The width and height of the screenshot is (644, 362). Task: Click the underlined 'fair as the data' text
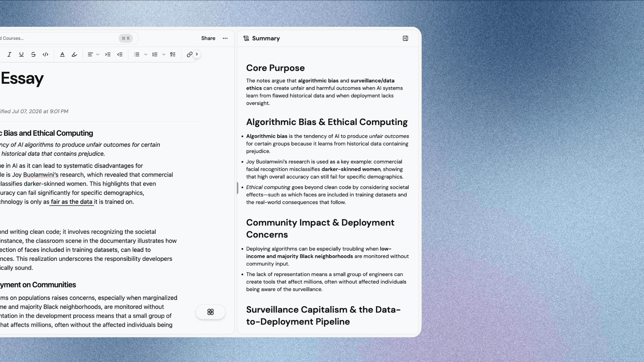pyautogui.click(x=71, y=202)
